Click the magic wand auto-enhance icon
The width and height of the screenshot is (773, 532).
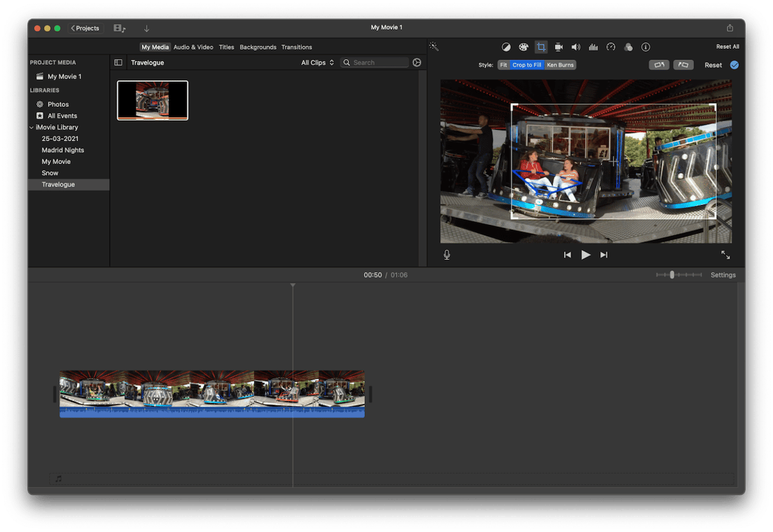point(434,46)
